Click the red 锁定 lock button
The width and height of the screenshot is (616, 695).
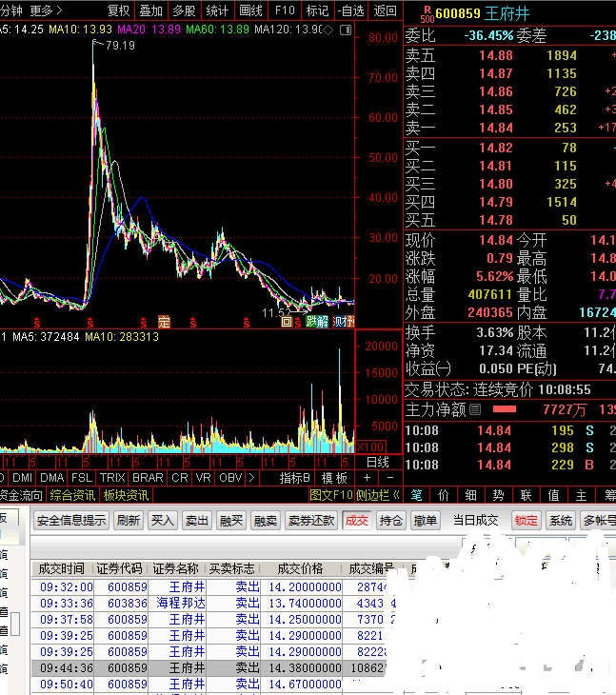(x=527, y=521)
